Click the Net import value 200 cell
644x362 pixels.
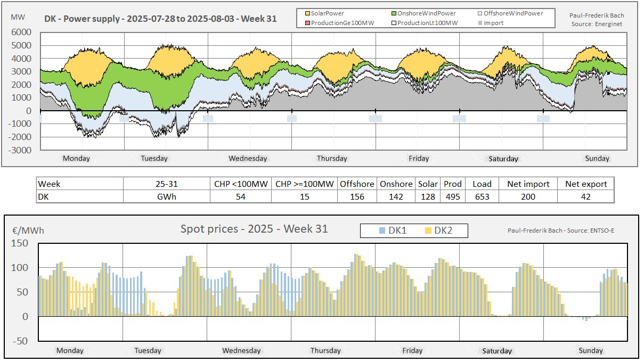[528, 196]
